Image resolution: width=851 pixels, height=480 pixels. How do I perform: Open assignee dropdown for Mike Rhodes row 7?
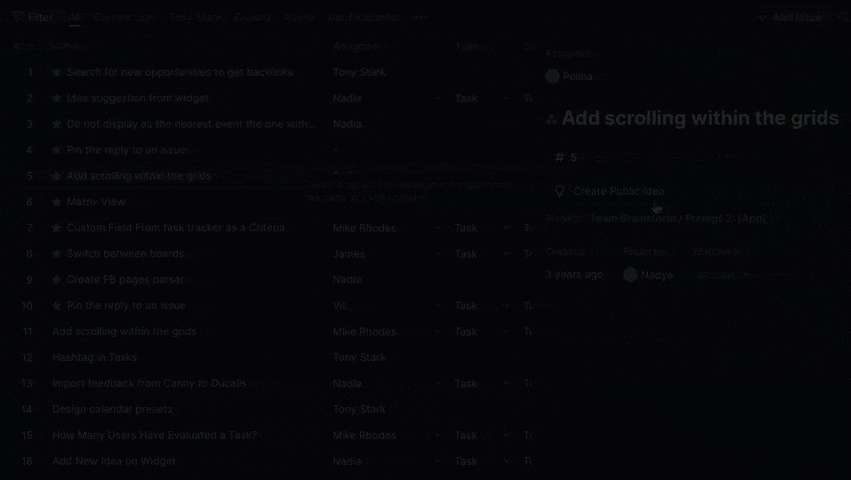[x=437, y=228]
